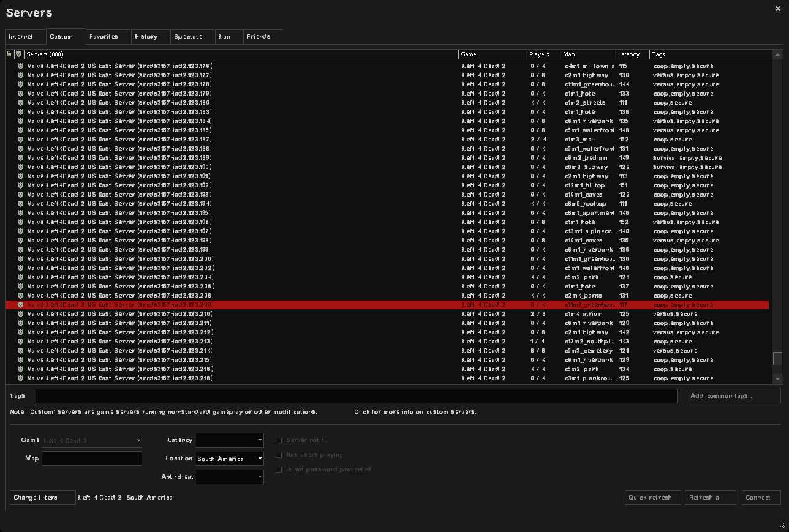Image resolution: width=789 pixels, height=532 pixels.
Task: Click shield icon of server ending 123.210
Action: point(20,314)
